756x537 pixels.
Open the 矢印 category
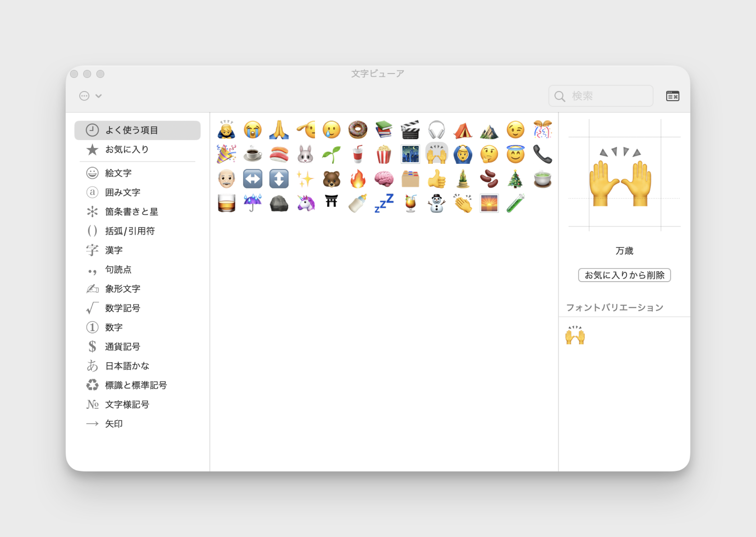pos(114,424)
